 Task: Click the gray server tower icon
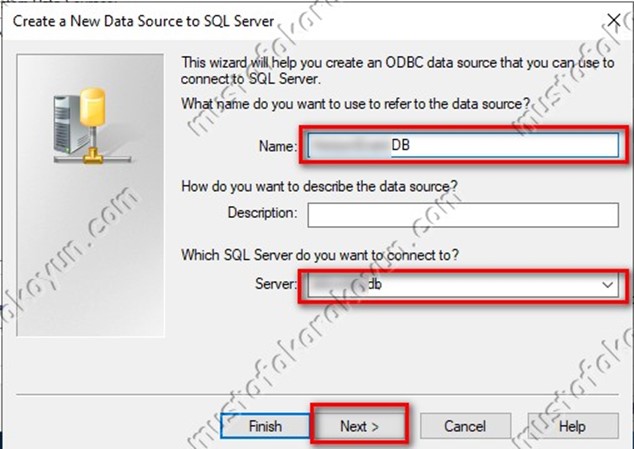tap(68, 124)
